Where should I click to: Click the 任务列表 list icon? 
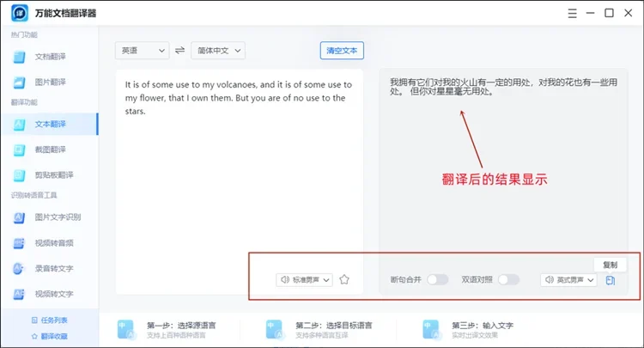pos(34,320)
